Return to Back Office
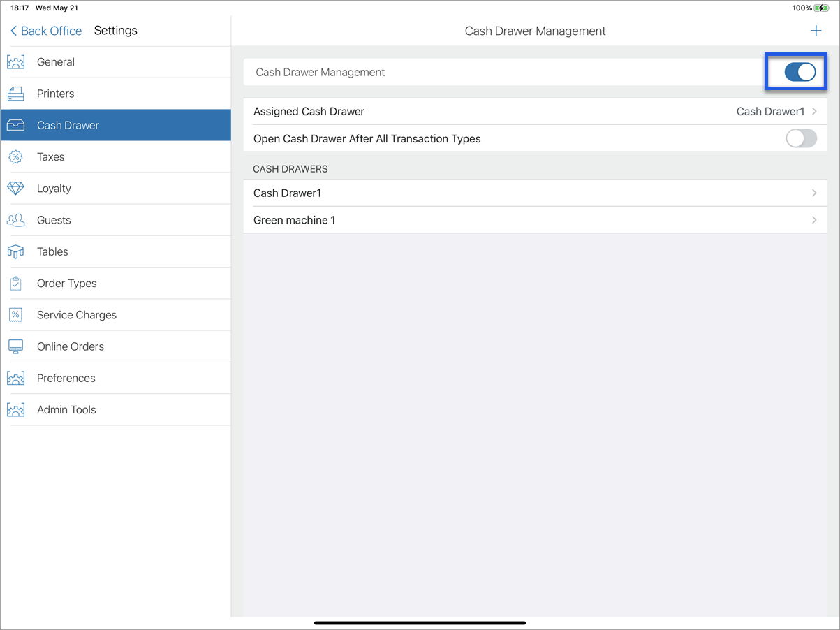Screen dimensions: 840x630 point(45,31)
